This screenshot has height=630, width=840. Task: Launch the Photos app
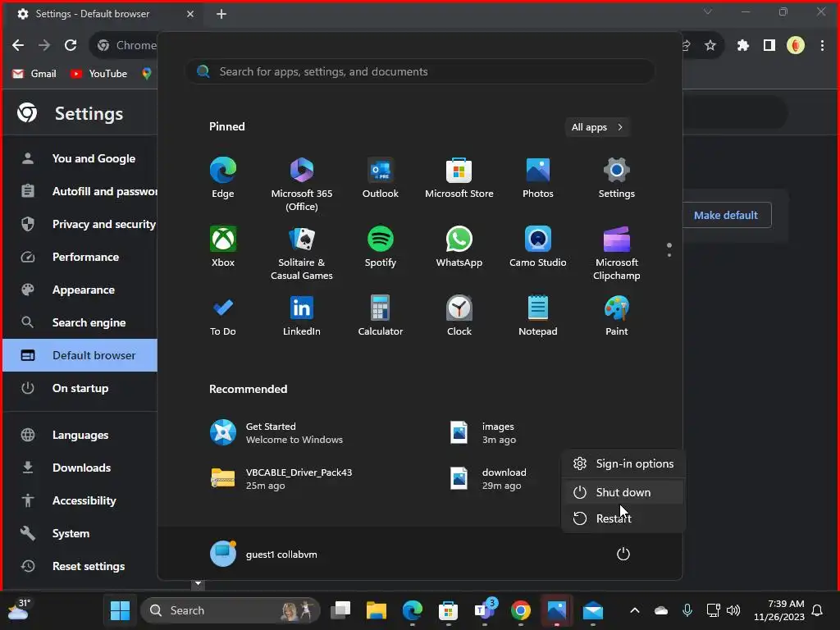coord(538,178)
